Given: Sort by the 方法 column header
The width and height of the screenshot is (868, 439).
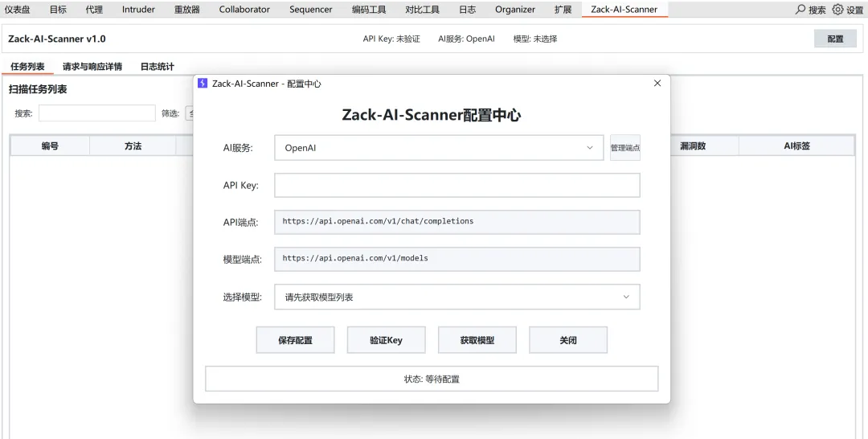Looking at the screenshot, I should click(x=133, y=146).
